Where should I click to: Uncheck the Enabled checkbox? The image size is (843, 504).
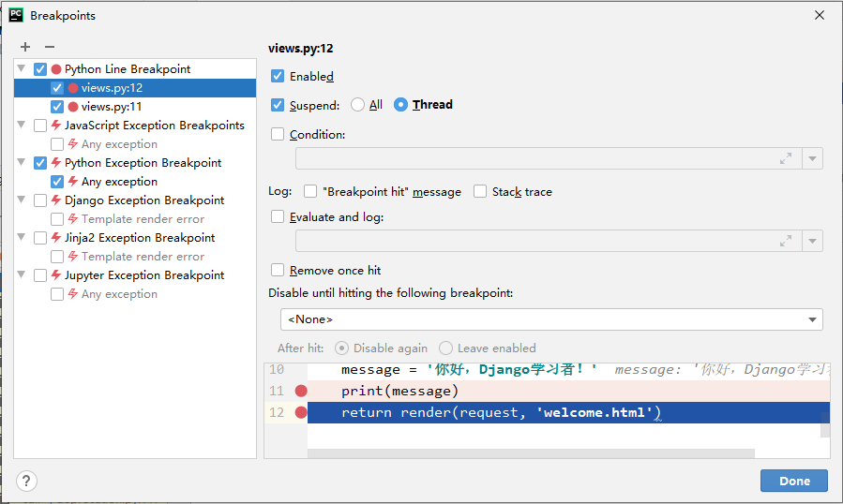pos(278,76)
